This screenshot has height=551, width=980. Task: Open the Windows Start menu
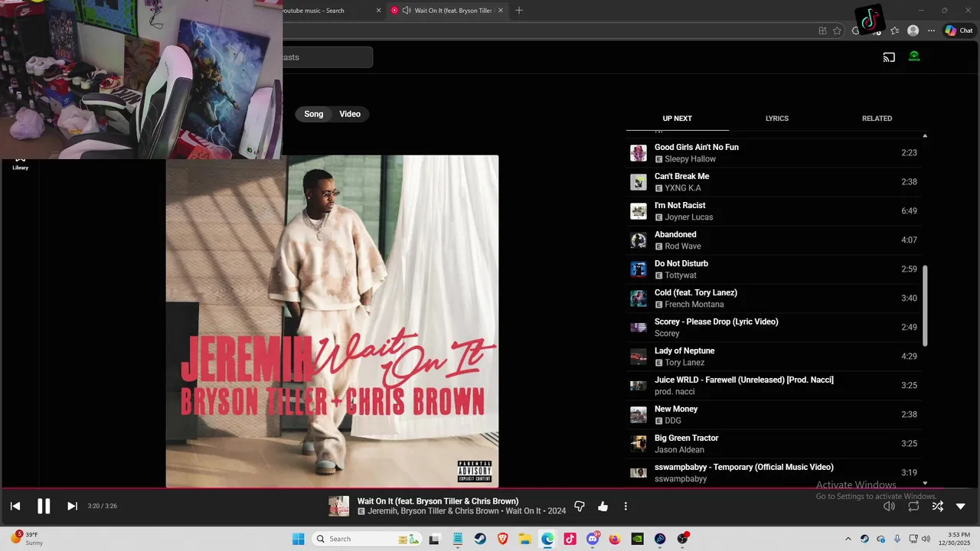click(x=299, y=539)
